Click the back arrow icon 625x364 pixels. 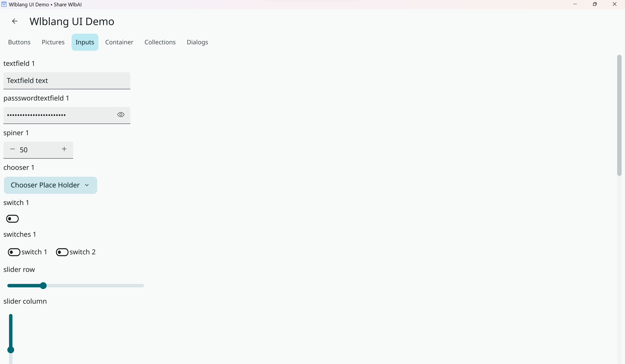point(15,21)
